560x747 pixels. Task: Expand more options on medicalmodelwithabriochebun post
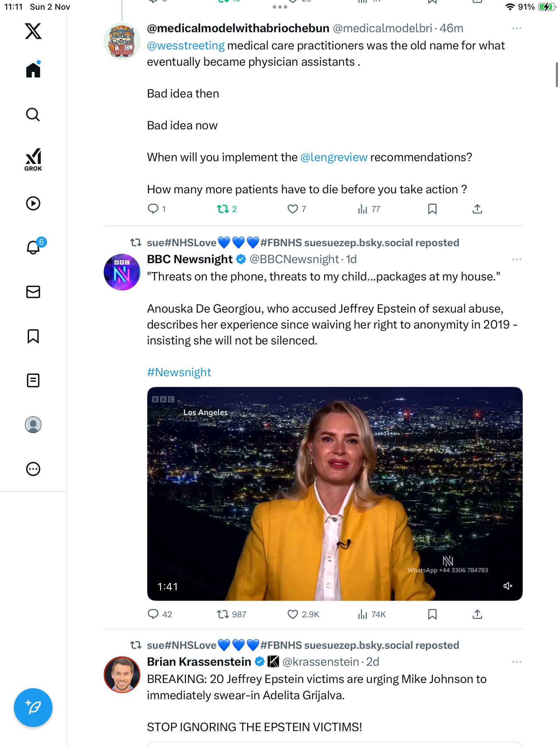tap(516, 28)
